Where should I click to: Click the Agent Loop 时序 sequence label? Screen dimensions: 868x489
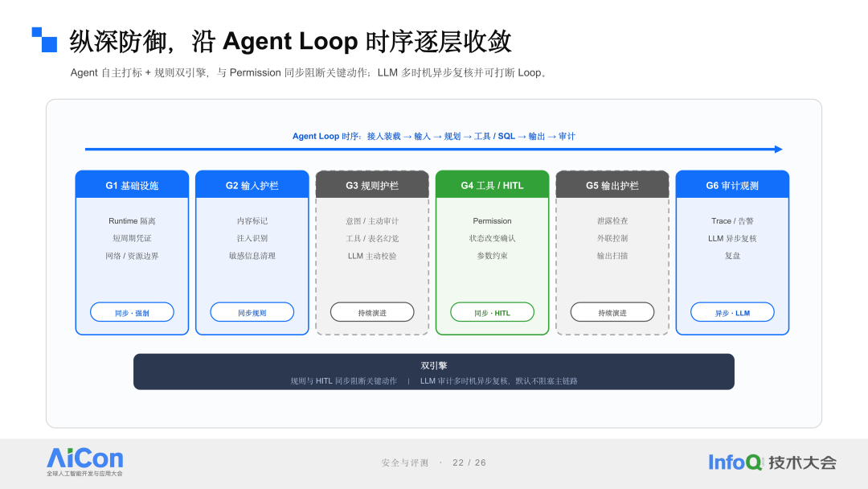pos(433,136)
